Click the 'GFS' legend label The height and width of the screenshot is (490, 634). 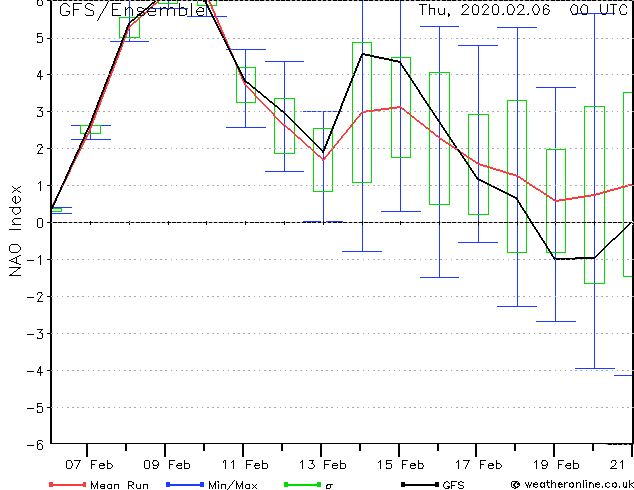tap(453, 485)
